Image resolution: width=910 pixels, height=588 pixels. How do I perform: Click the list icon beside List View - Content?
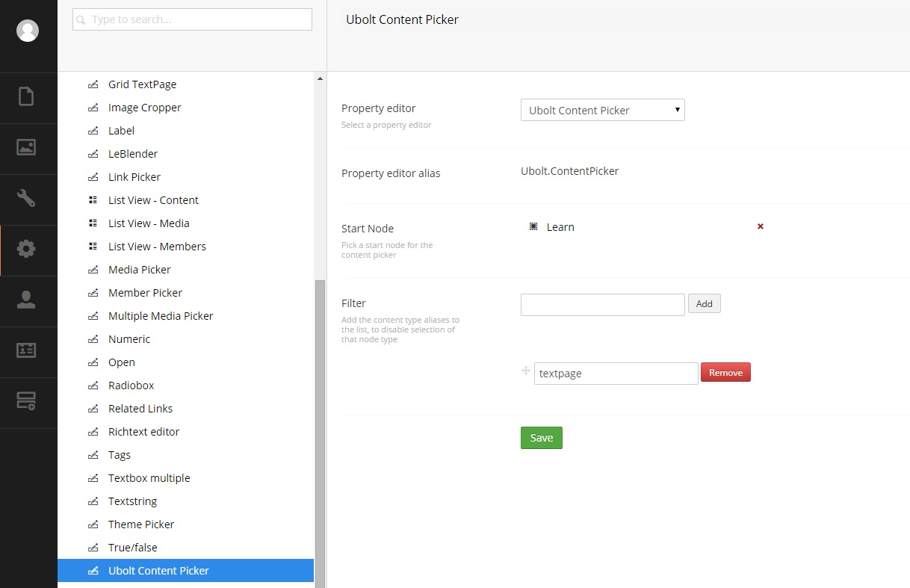(93, 200)
